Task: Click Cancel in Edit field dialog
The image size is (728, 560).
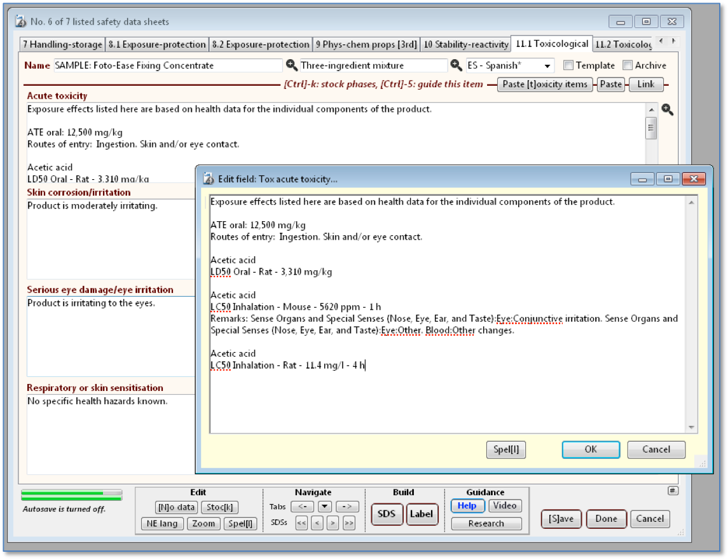Action: pyautogui.click(x=656, y=449)
